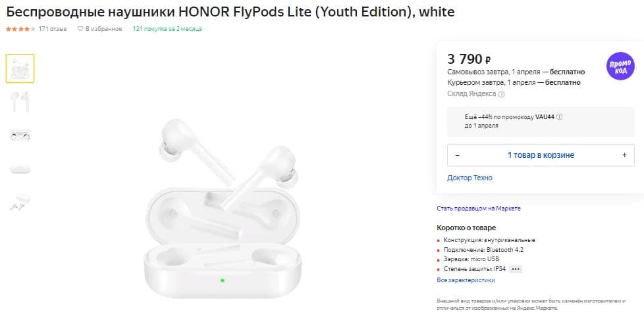Click the purple promo code badge
Screen dimensions: 644x321
(620, 66)
